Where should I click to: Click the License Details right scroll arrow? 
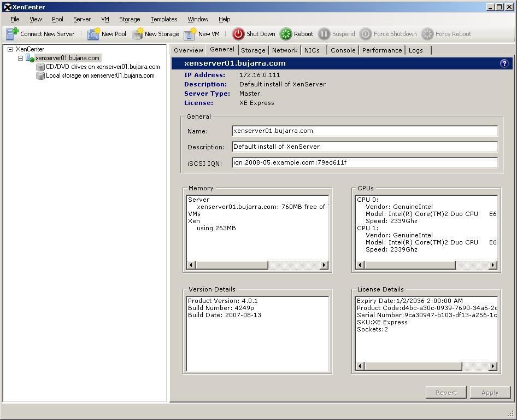click(x=492, y=366)
